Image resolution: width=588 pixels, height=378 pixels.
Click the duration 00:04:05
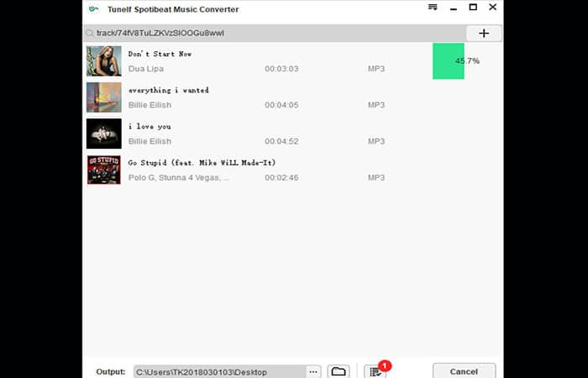tap(281, 105)
